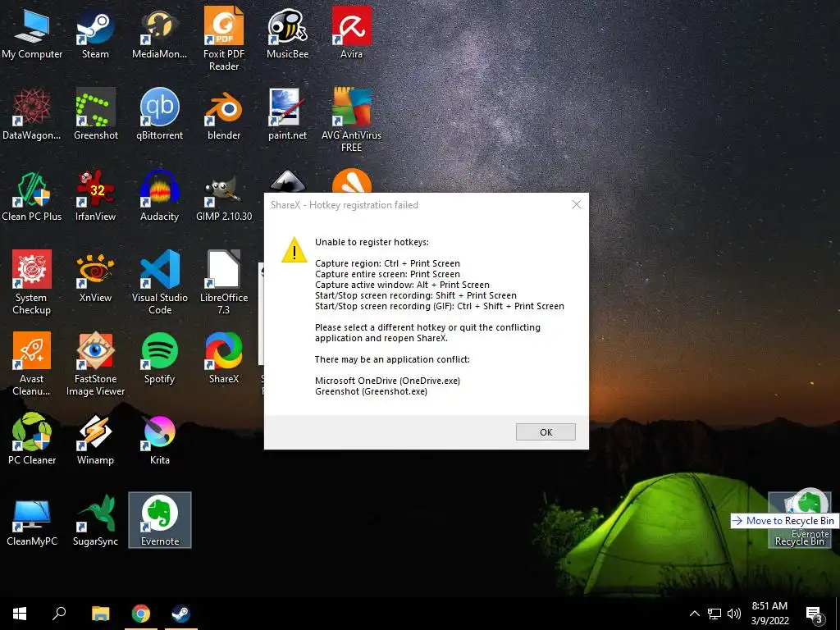Screen dimensions: 840x630
Task: Click OK in the ShareX hotkey dialog
Action: 546,431
